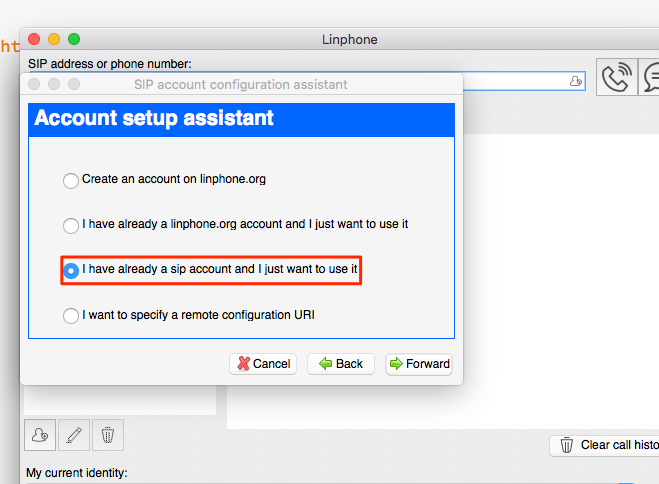Image resolution: width=659 pixels, height=484 pixels.
Task: Click the green Forward arrow icon
Action: 396,363
